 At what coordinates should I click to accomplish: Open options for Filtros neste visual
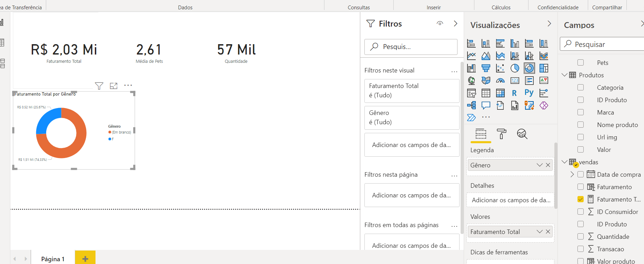(x=454, y=71)
